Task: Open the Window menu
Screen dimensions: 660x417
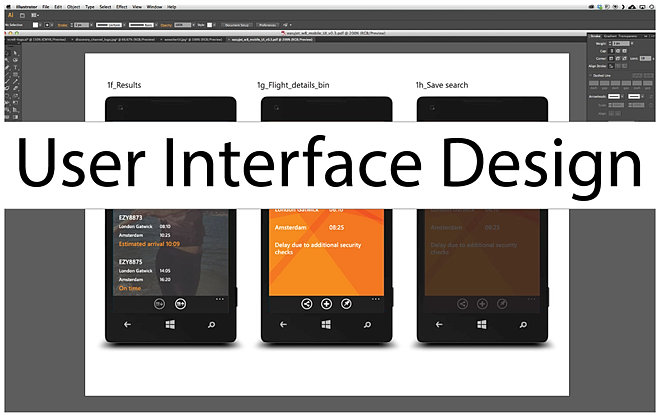Action: 154,7
